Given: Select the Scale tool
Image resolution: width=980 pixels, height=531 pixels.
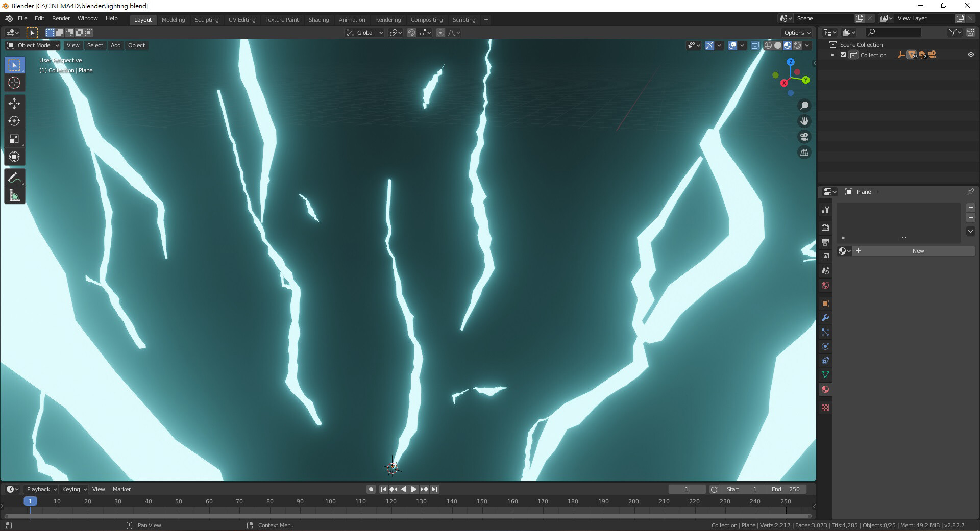Looking at the screenshot, I should (14, 139).
